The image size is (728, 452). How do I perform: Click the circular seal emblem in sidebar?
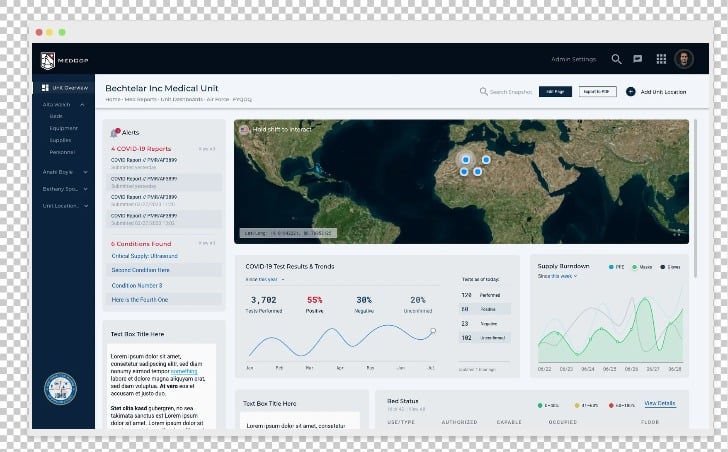pyautogui.click(x=61, y=389)
